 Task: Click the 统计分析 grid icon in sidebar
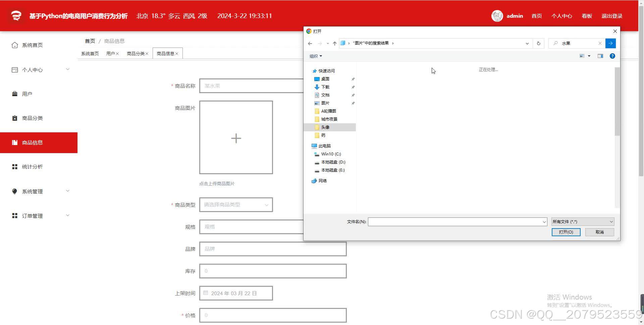(14, 167)
